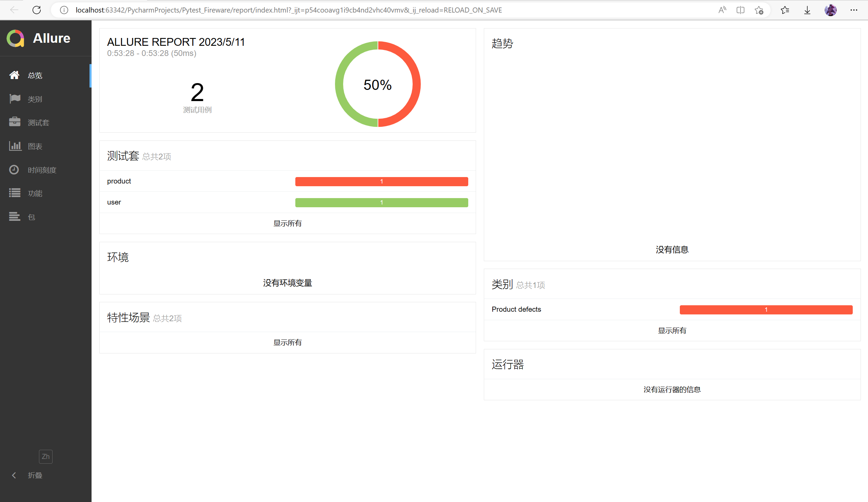Viewport: 868px width, 502px height.
Task: Open the Categories flag icon in sidebar
Action: [15, 99]
